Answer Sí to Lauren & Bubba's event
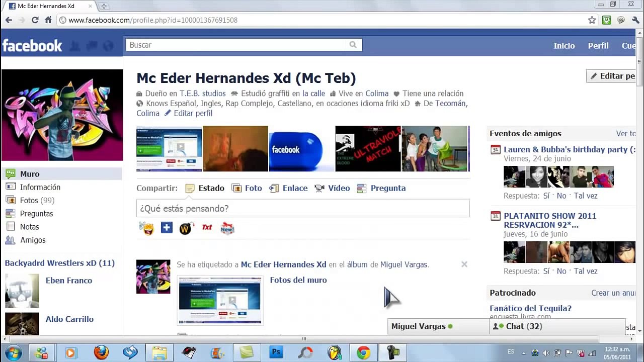The height and width of the screenshot is (362, 644). 547,196
